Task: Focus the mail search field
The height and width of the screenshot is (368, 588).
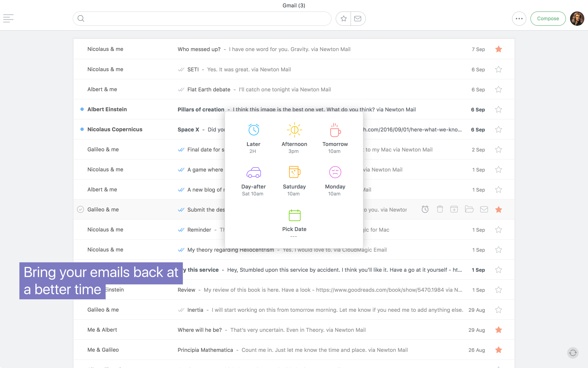Action: click(202, 18)
